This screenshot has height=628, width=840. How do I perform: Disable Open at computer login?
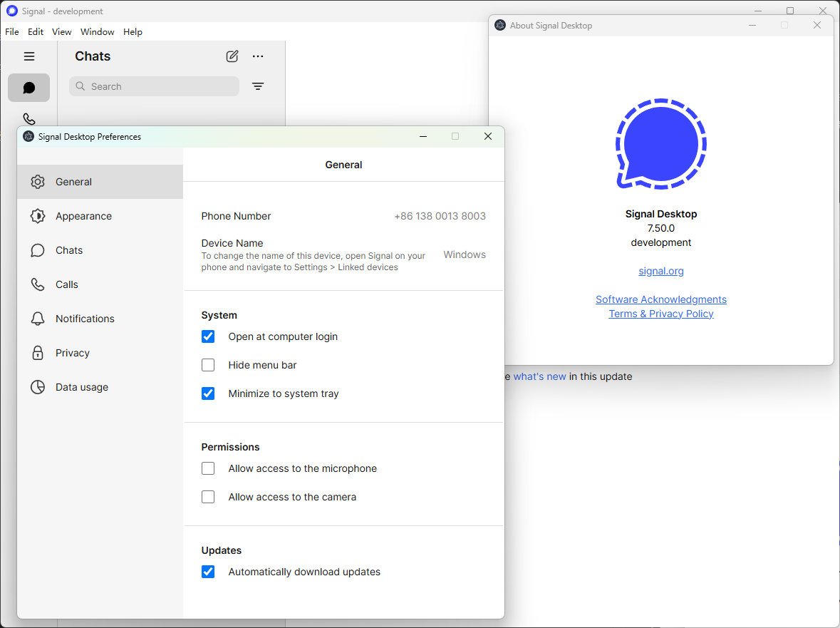(208, 336)
